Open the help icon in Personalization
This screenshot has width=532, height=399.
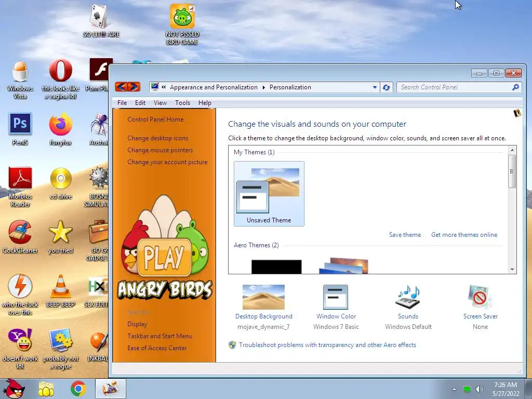point(517,113)
